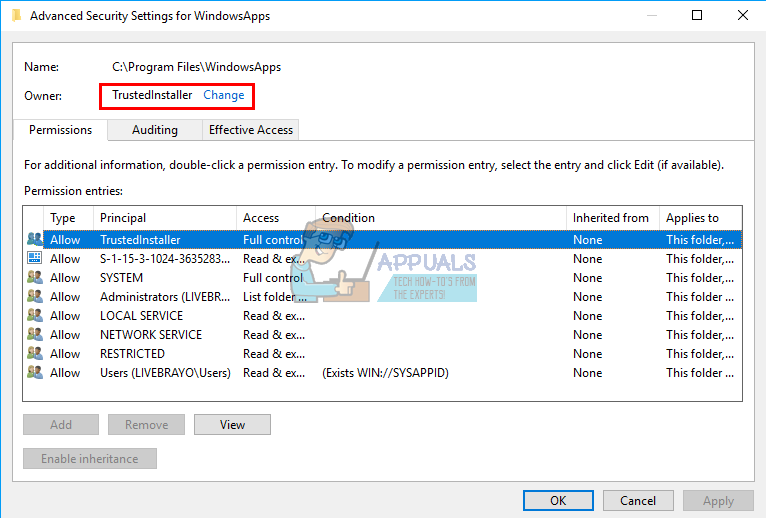Click the Administrators row user-group icon
766x518 pixels.
[x=34, y=296]
